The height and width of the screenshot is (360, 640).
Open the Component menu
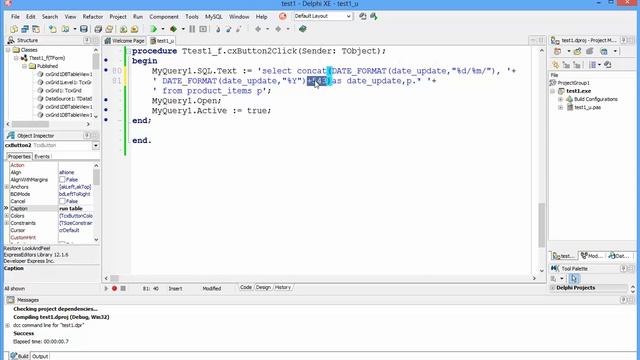164,17
